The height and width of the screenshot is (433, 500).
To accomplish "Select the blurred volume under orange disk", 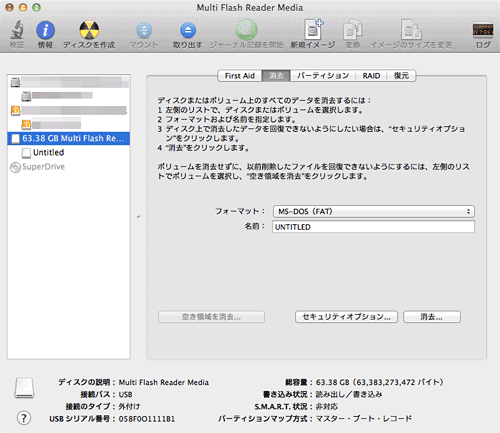I will (68, 124).
